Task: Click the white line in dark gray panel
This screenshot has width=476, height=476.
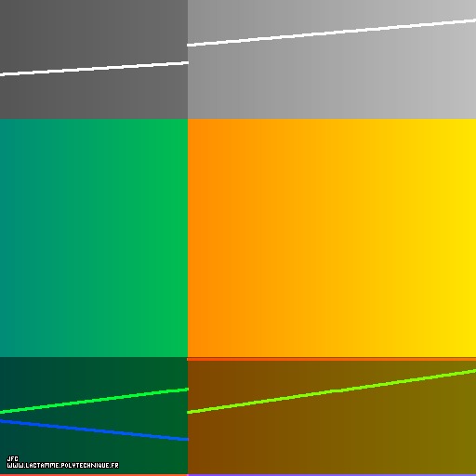Action: point(94,69)
